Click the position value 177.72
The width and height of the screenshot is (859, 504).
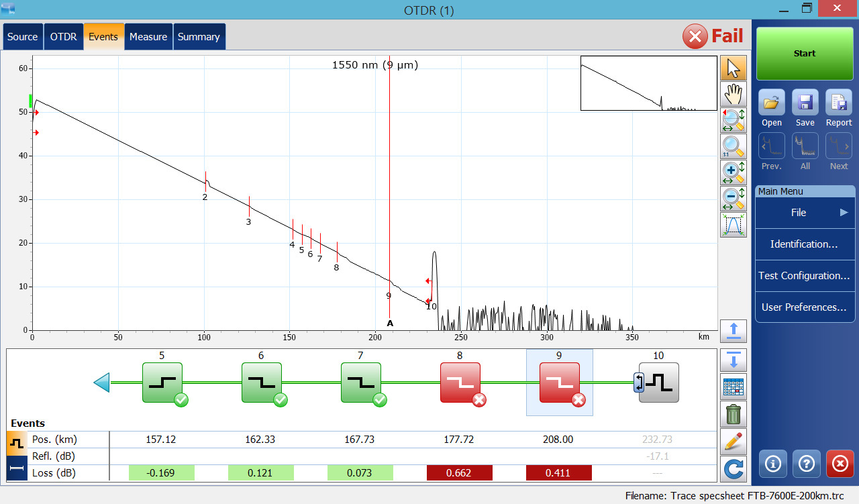(x=460, y=440)
